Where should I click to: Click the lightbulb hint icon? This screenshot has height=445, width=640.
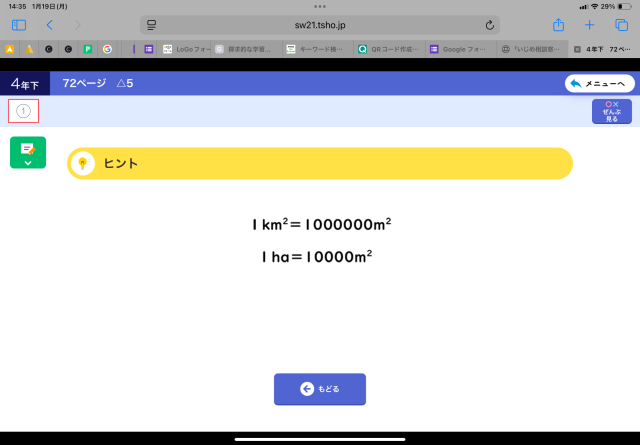[x=84, y=163]
